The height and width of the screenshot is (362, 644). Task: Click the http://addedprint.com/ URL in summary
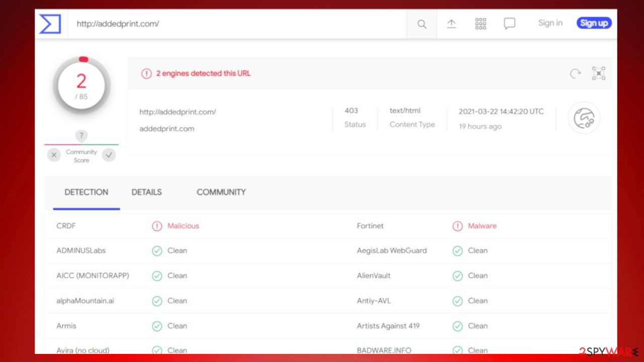tap(178, 112)
